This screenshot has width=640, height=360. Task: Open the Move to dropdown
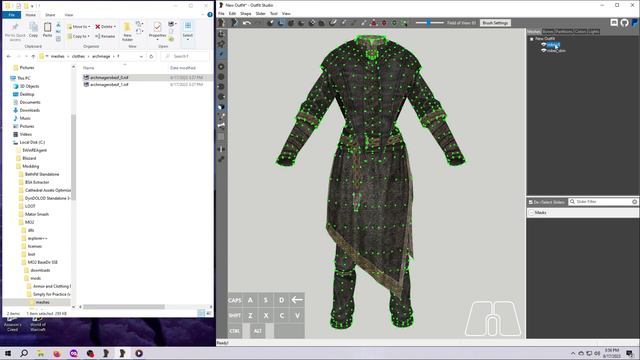pos(78,27)
